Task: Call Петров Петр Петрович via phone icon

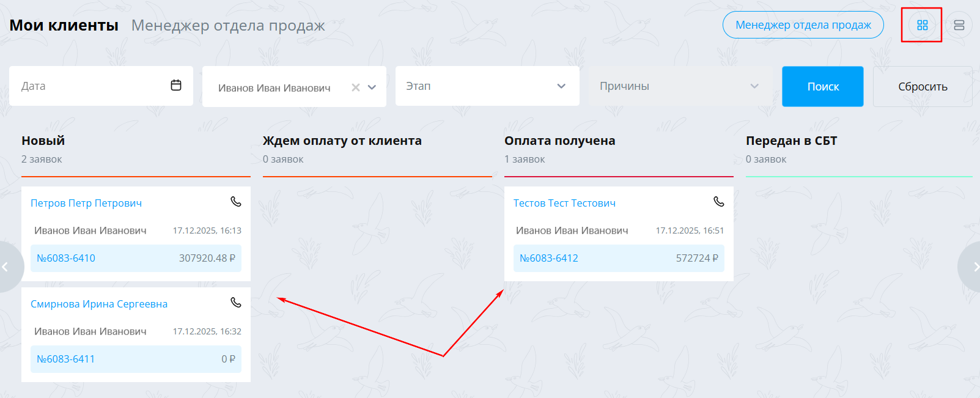Action: tap(235, 202)
